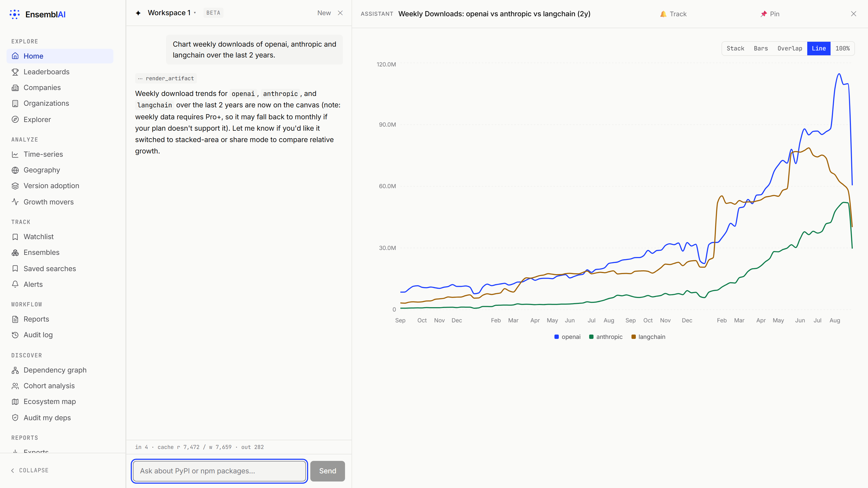Click the Track button label

click(x=678, y=14)
